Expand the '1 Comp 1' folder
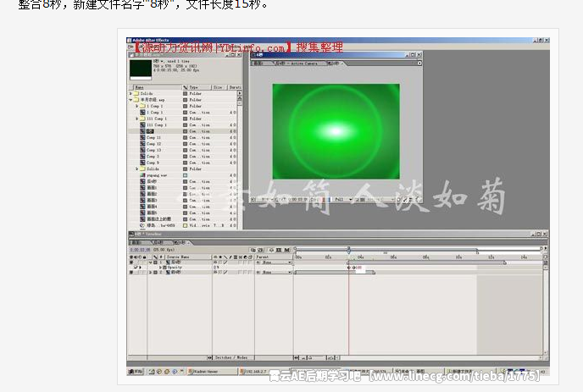 (136, 107)
